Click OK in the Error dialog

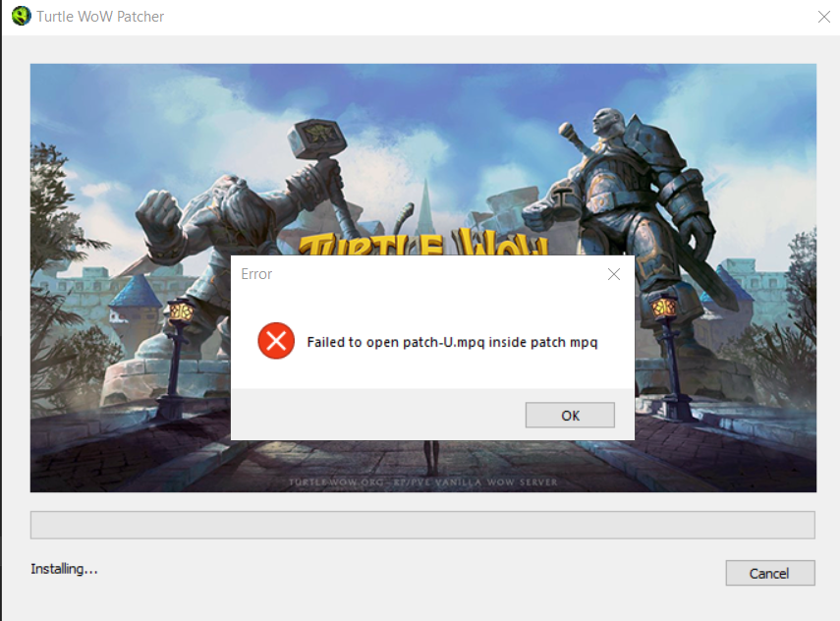pos(570,416)
